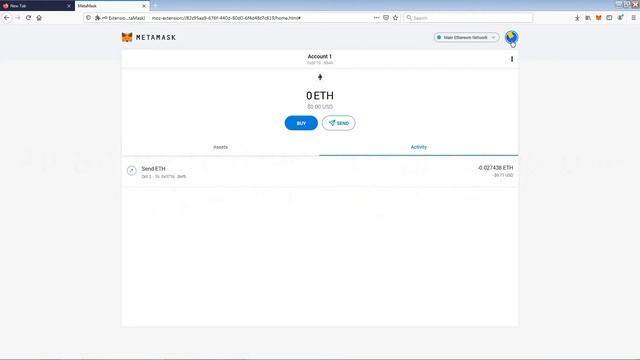Open the Firefox hamburger menu

633,18
